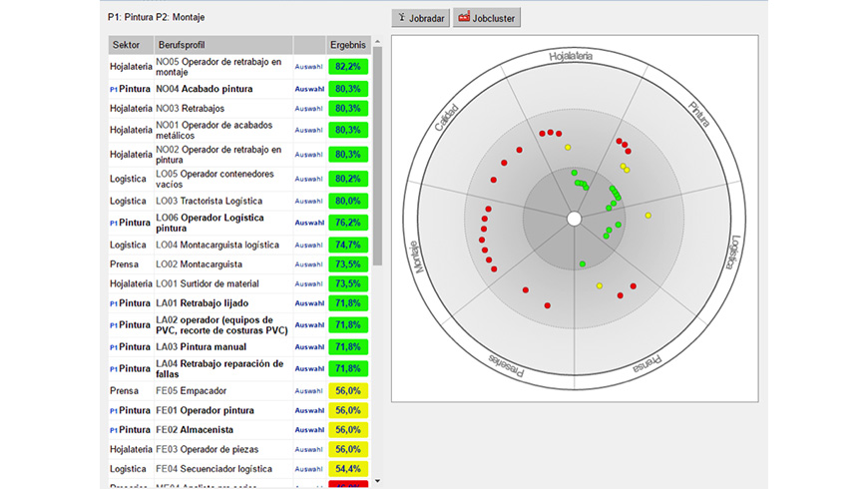
Task: Select Auswahl for NO02 Operador de retrabajo en pintura
Action: coord(309,155)
